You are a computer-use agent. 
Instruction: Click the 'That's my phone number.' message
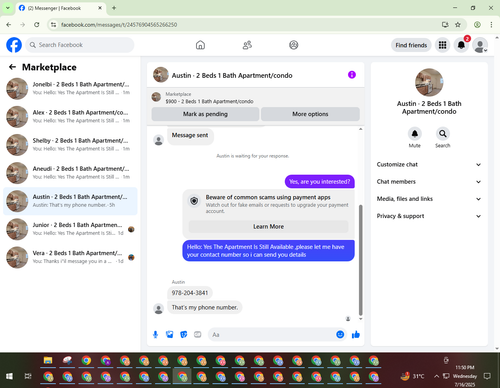coord(205,307)
